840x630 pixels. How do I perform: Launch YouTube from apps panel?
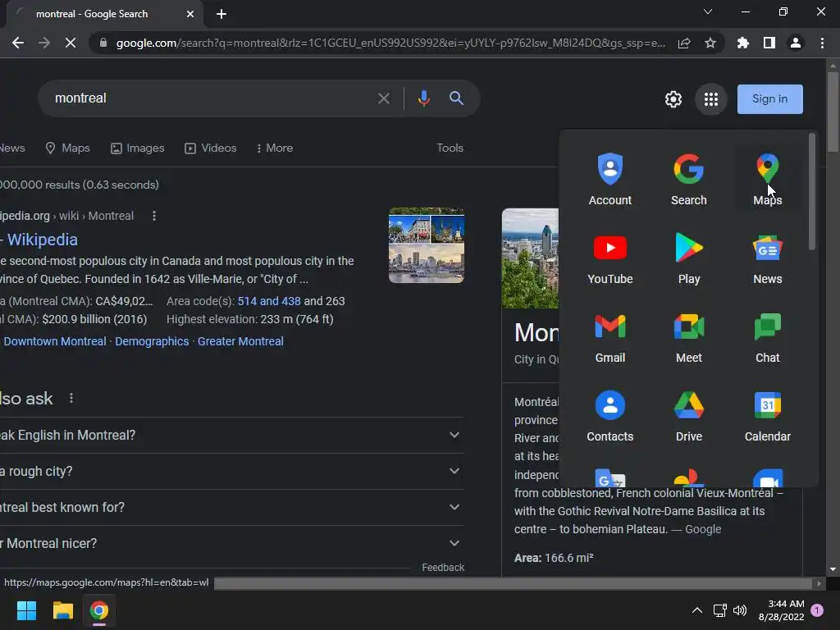point(610,258)
